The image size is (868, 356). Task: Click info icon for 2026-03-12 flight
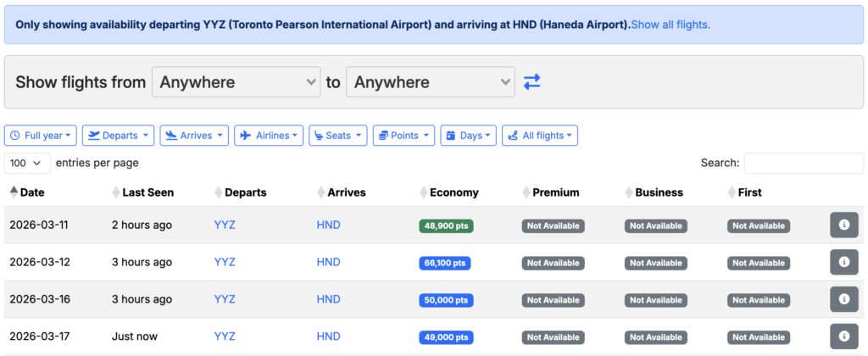843,263
